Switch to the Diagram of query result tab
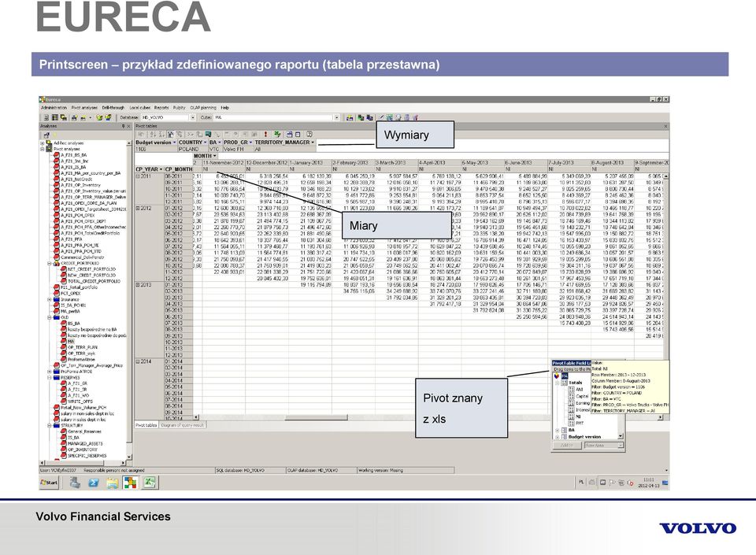The height and width of the screenshot is (555, 756). pos(182,425)
